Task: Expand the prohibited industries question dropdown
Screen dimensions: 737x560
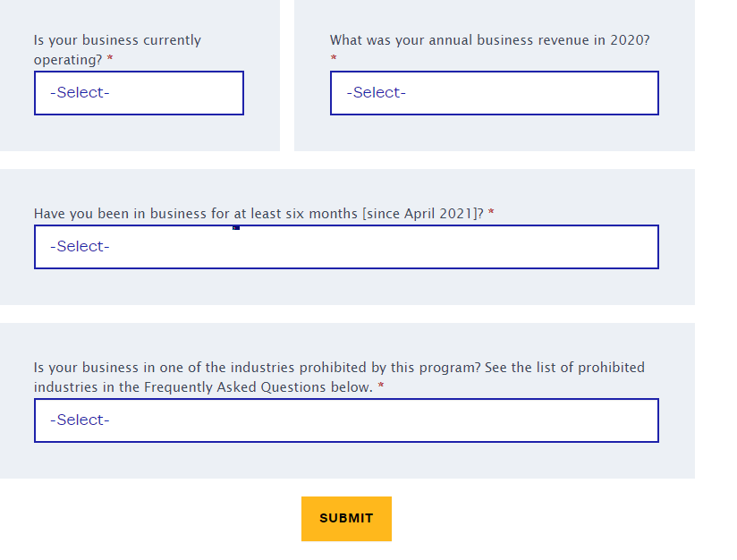Action: pos(346,420)
